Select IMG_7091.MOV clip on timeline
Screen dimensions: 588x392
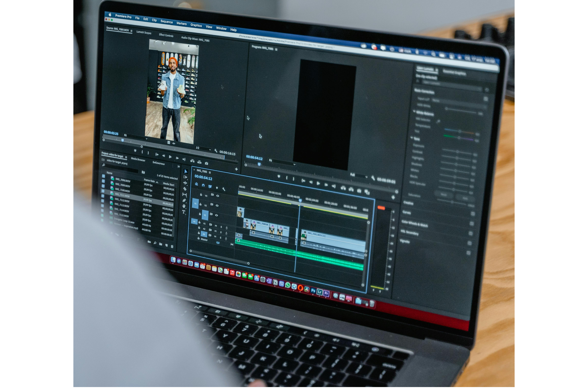(333, 241)
